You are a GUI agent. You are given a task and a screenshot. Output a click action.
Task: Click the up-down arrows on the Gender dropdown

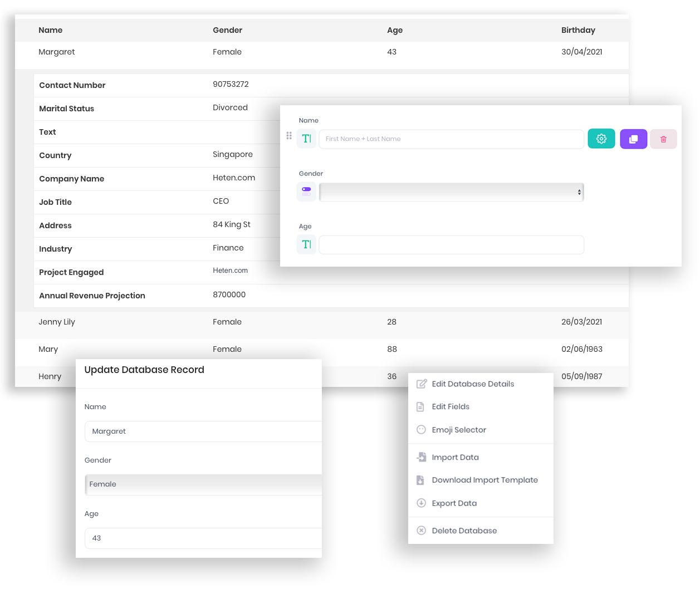point(579,192)
